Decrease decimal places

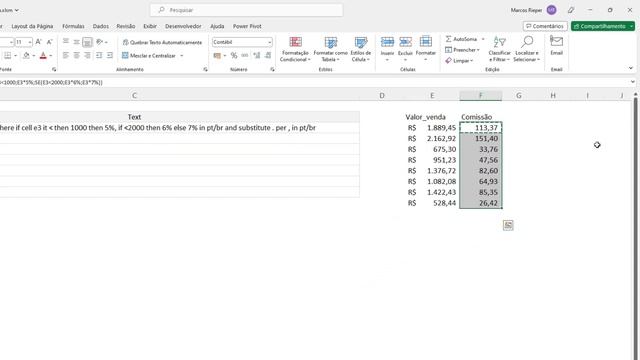tap(268, 56)
